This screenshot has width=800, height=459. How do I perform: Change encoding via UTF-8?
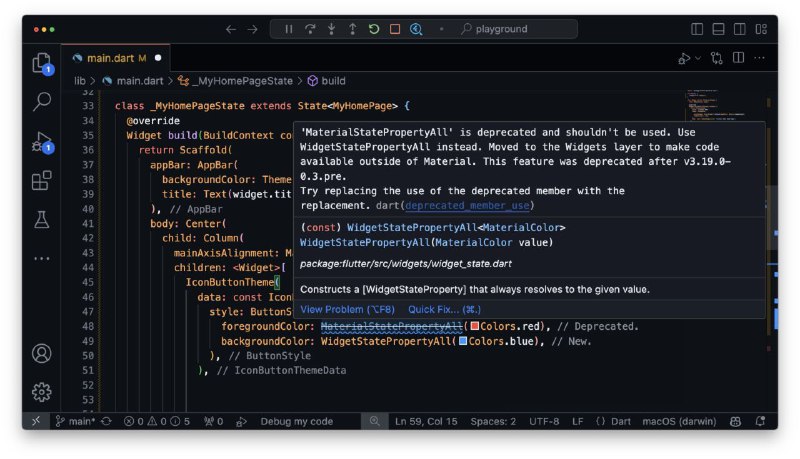(x=544, y=422)
